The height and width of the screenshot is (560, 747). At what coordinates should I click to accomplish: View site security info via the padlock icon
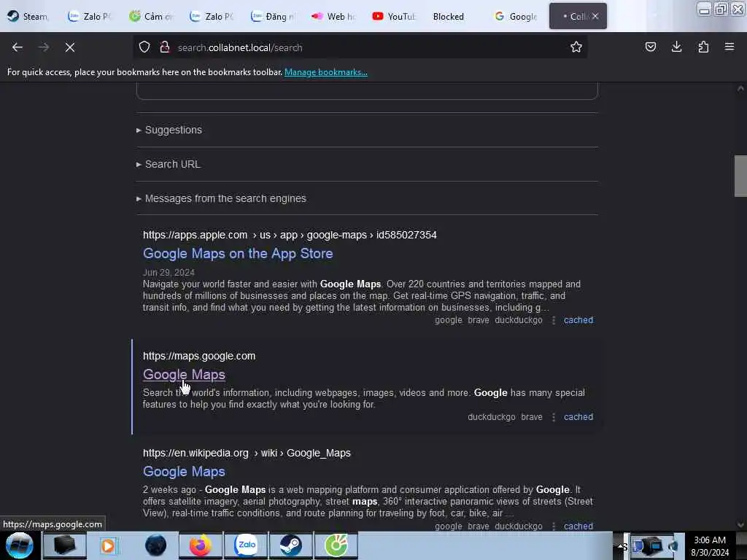[165, 47]
